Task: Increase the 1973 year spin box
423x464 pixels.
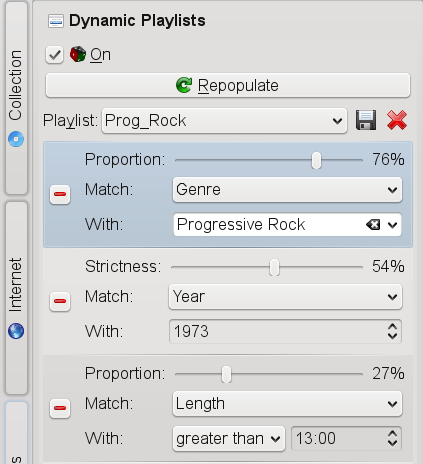Action: tap(393, 327)
